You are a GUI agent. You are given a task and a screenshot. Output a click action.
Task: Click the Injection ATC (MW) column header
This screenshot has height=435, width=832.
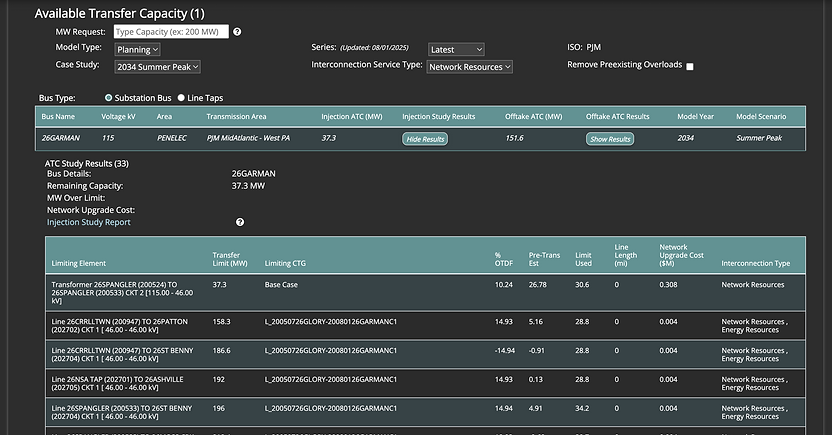pos(352,117)
